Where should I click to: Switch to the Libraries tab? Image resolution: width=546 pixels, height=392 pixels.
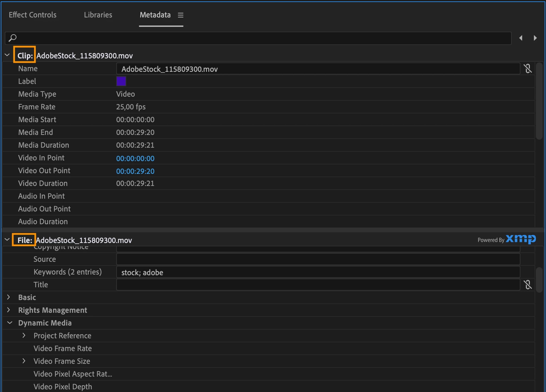click(98, 15)
